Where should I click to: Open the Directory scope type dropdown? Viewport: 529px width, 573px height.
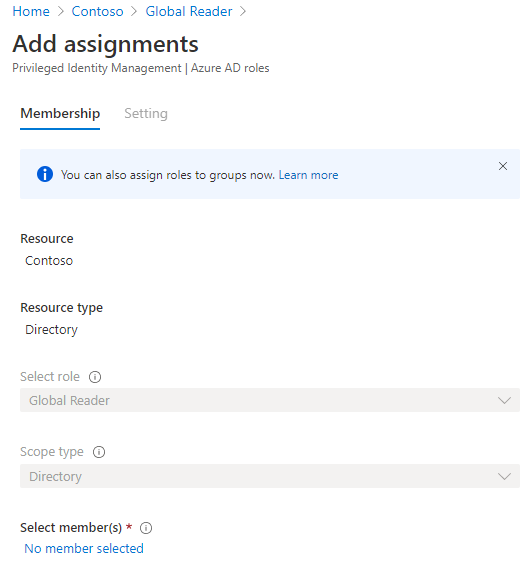coord(270,476)
